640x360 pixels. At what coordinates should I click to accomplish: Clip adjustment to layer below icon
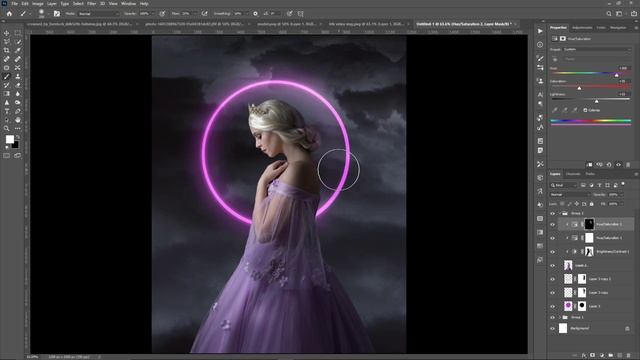tap(589, 164)
